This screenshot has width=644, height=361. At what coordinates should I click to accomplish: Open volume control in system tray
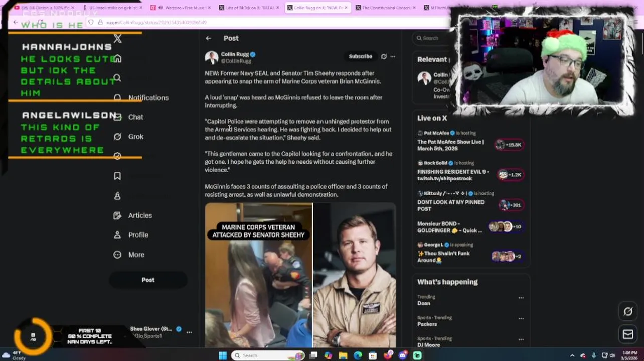[612, 356]
